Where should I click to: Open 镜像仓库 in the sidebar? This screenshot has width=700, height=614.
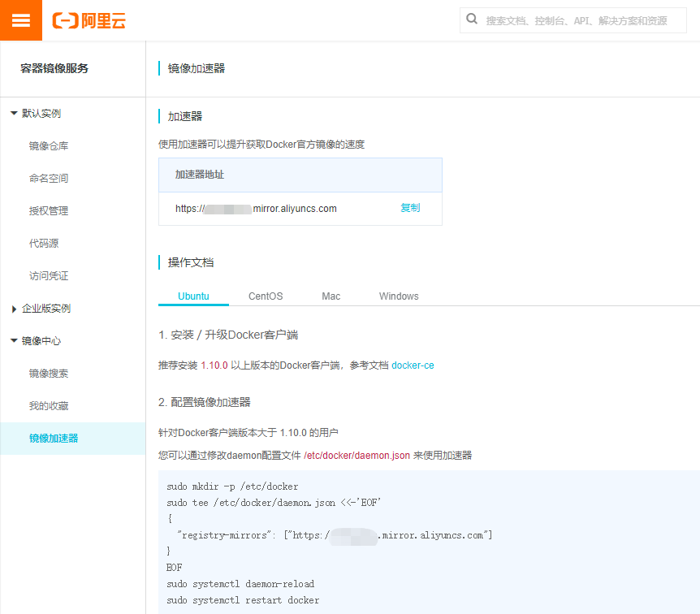pos(49,146)
